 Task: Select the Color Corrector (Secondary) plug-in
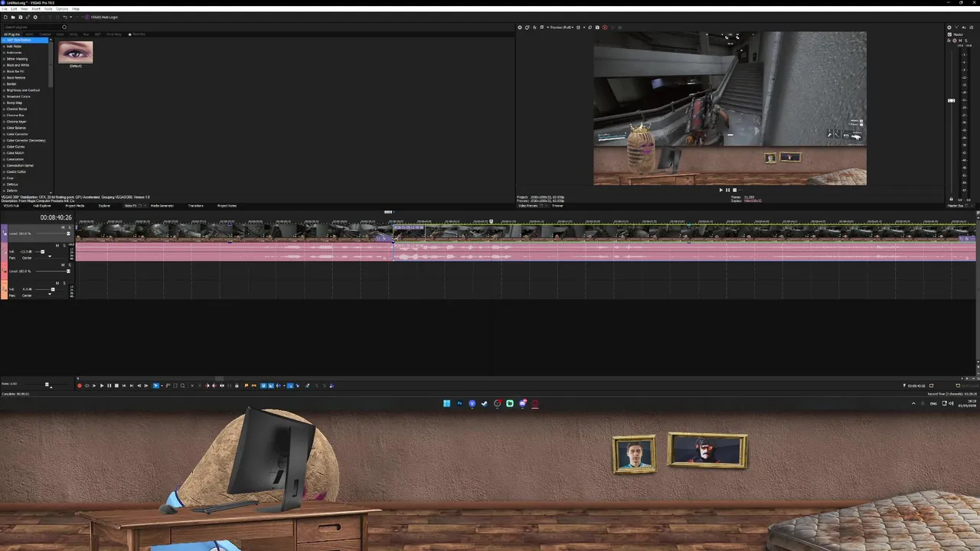point(26,140)
